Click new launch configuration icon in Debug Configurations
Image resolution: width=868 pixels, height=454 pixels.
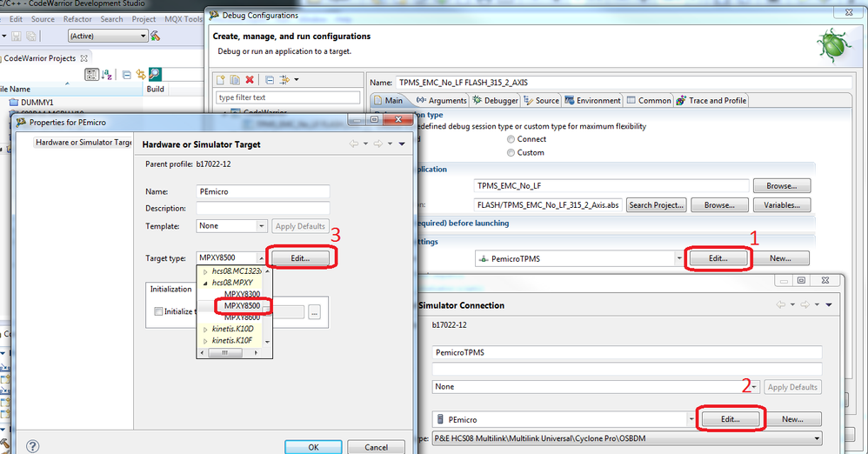coord(220,80)
